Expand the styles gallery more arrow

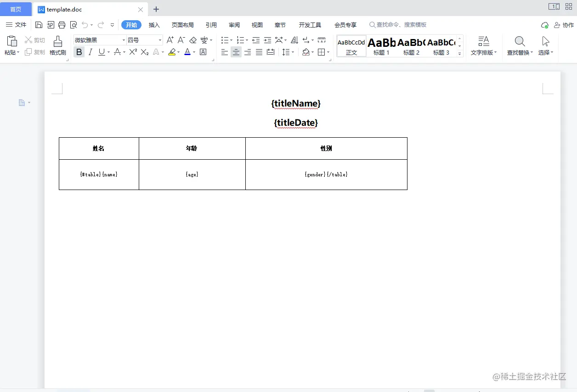click(x=460, y=54)
